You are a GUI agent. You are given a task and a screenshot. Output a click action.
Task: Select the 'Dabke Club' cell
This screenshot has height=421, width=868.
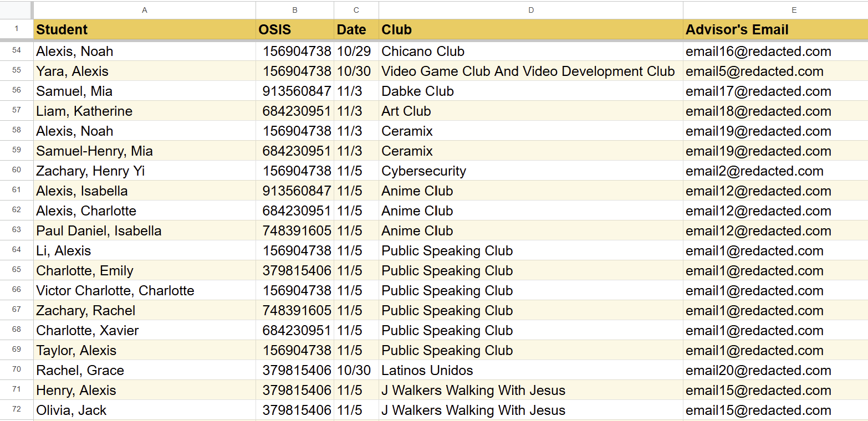tap(531, 91)
